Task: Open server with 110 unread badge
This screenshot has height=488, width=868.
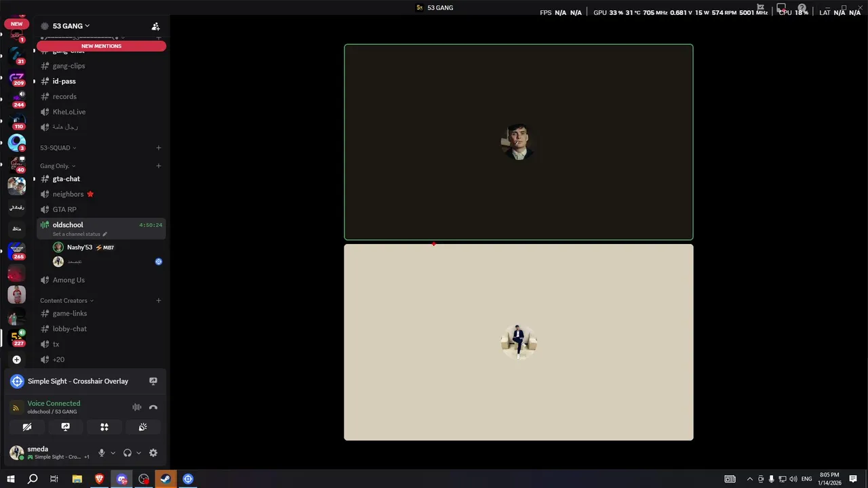Action: tap(17, 121)
